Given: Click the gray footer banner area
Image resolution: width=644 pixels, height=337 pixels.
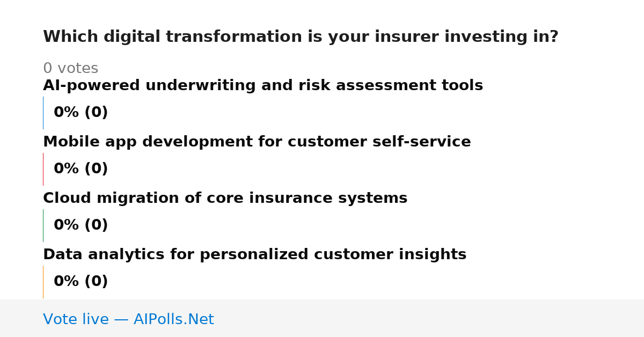Looking at the screenshot, I should click(x=322, y=318).
